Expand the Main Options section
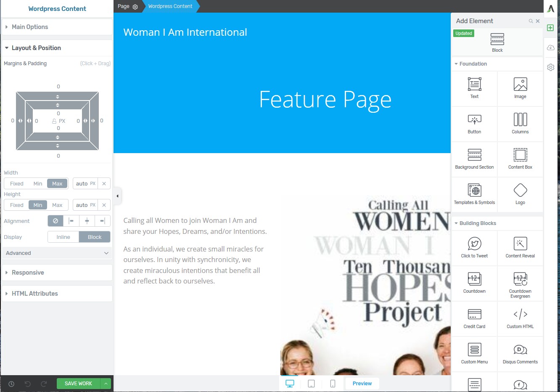Image resolution: width=560 pixels, height=392 pixels. pyautogui.click(x=57, y=27)
